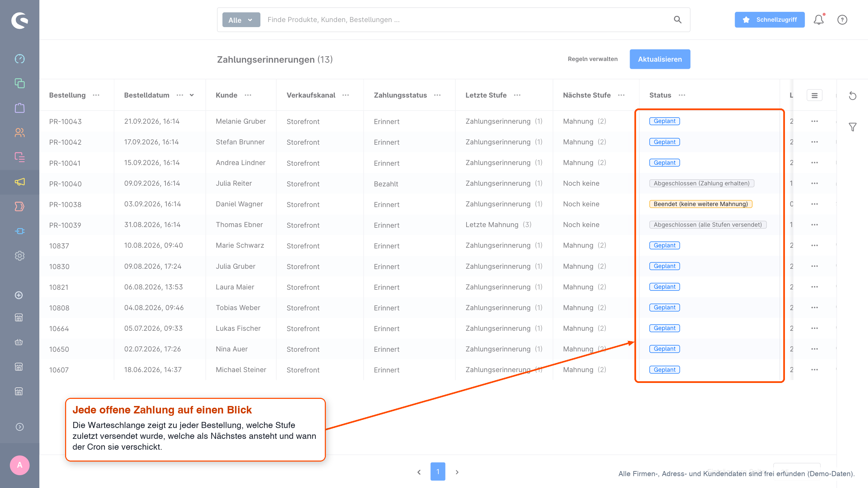The height and width of the screenshot is (488, 868).
Task: Open Zahlungsstatus column options menu
Action: coord(437,95)
